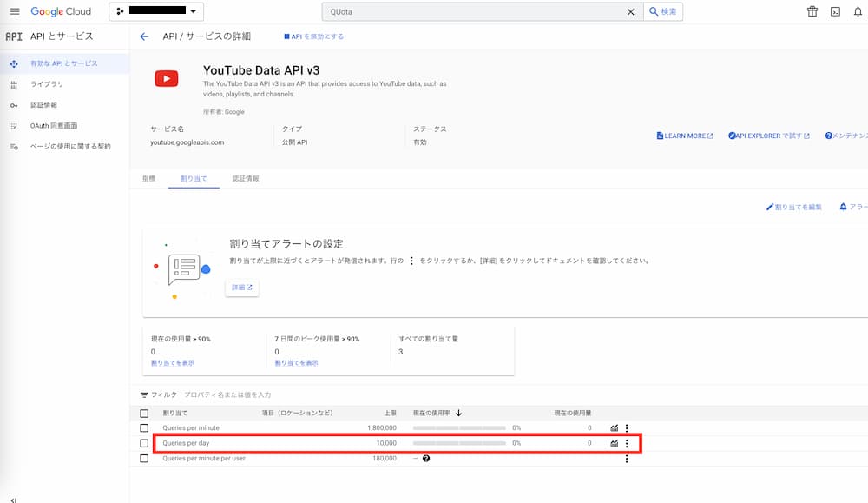Click Queries per minute usage bar
The height and width of the screenshot is (503, 868).
pyautogui.click(x=459, y=428)
